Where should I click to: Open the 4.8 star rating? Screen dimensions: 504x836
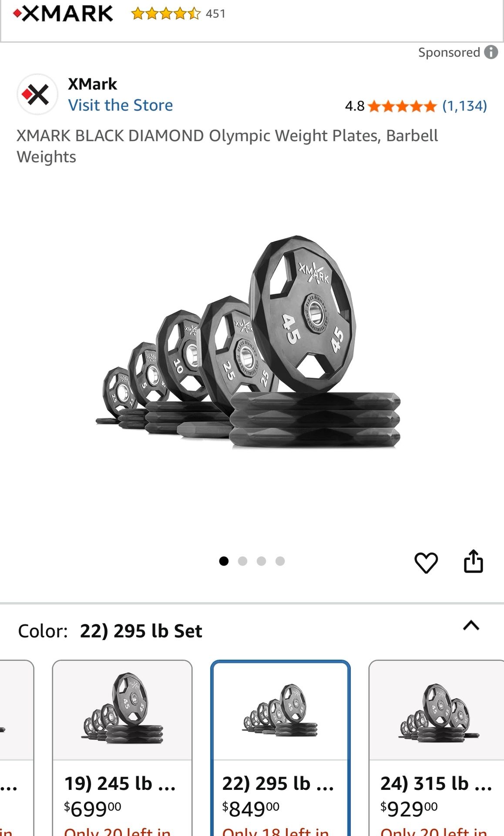(x=416, y=106)
